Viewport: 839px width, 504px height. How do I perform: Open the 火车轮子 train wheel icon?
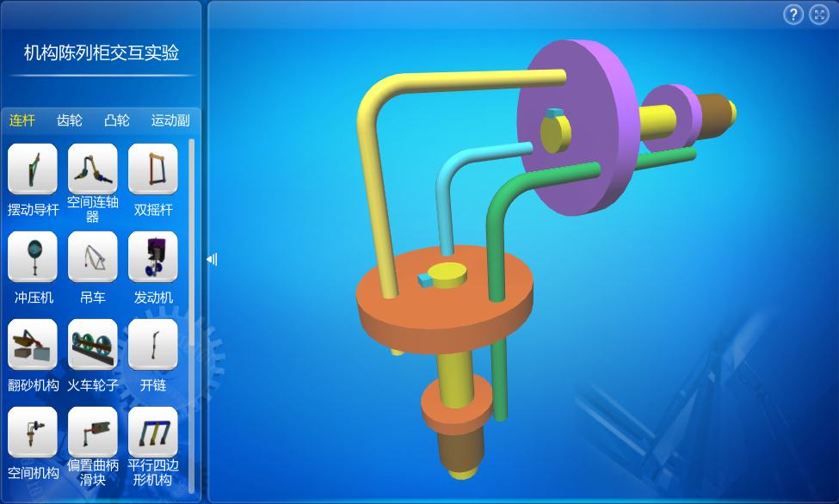coord(93,344)
